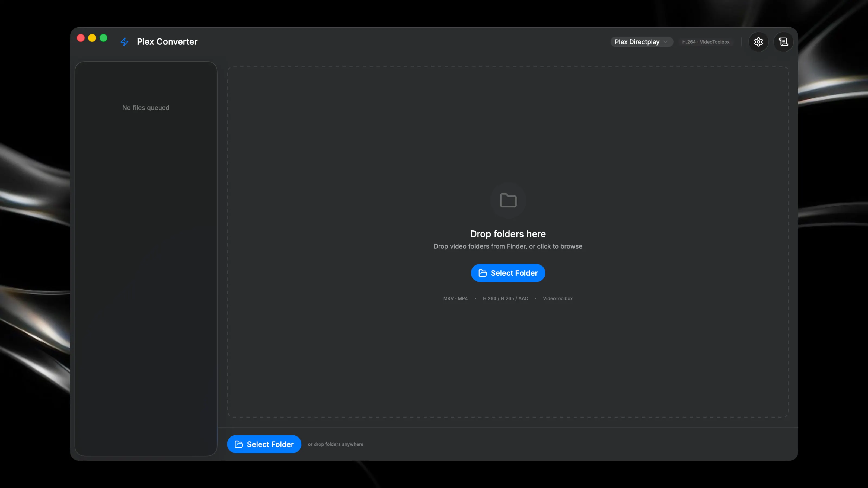Click the H.264 · VideoToolbox label
This screenshot has height=488, width=868.
[x=706, y=42]
